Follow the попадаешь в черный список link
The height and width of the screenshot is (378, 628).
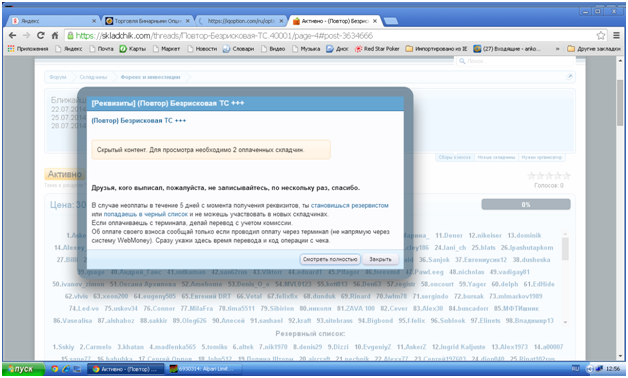[x=145, y=214]
